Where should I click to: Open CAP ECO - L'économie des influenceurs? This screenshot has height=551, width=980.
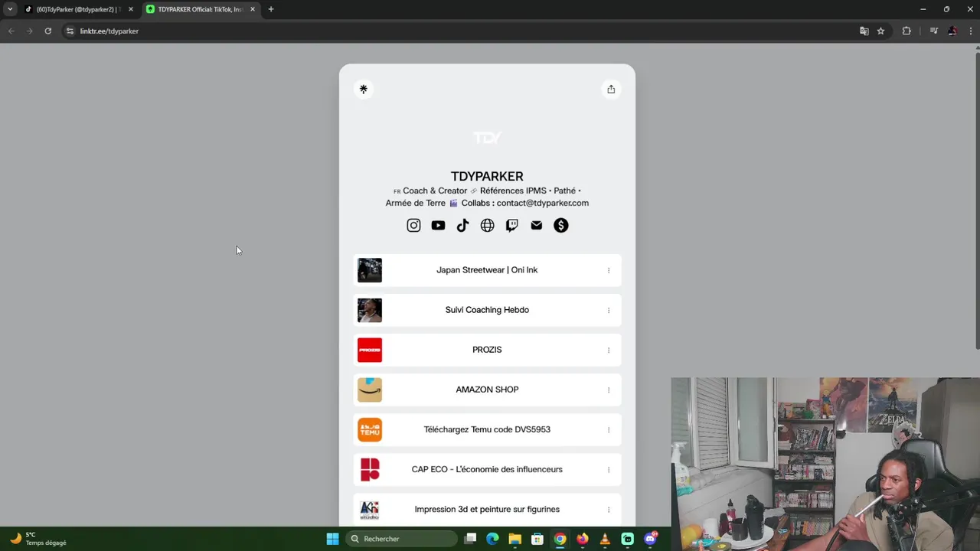click(x=487, y=469)
